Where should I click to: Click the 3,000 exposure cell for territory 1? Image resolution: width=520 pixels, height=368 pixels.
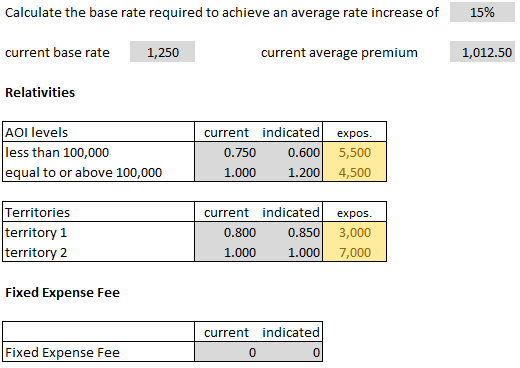click(x=354, y=232)
